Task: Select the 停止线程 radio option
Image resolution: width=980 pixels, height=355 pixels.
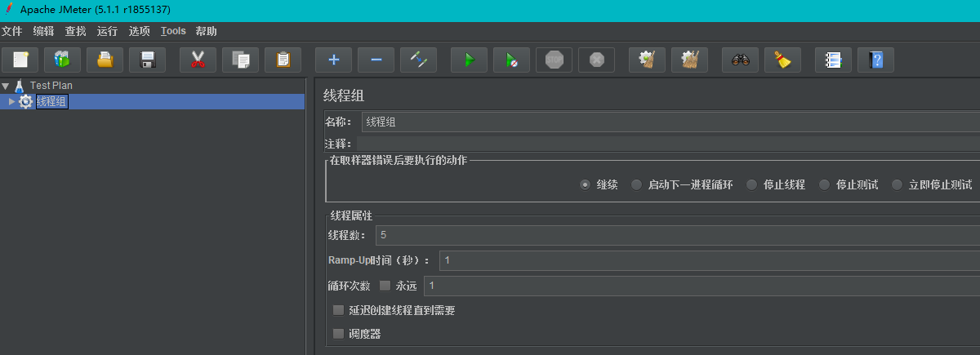Action: 751,184
